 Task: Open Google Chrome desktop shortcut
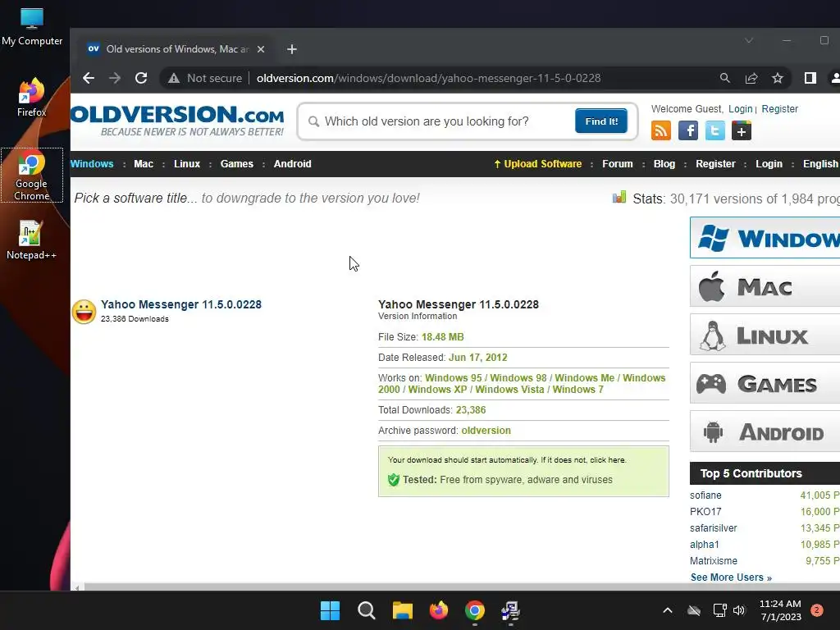click(32, 176)
